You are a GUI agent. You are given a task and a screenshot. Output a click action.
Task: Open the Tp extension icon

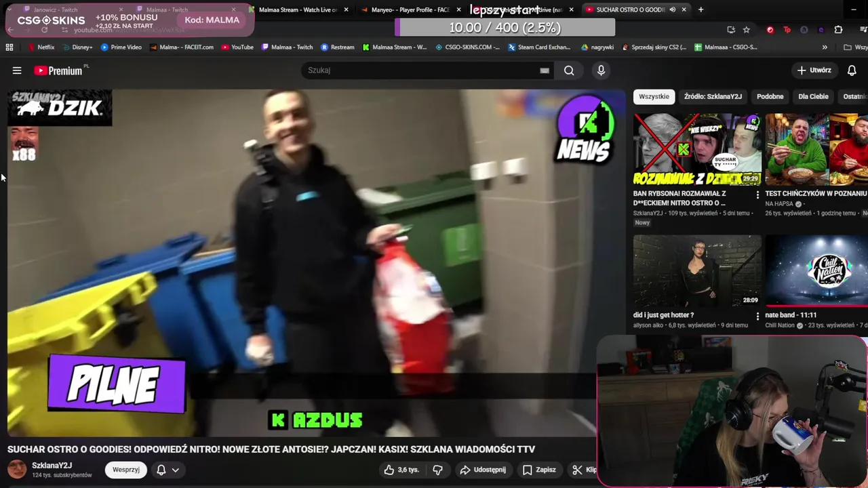[x=787, y=30]
